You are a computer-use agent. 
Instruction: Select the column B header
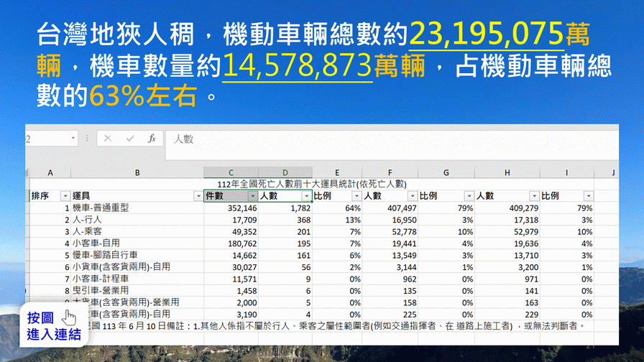click(137, 172)
